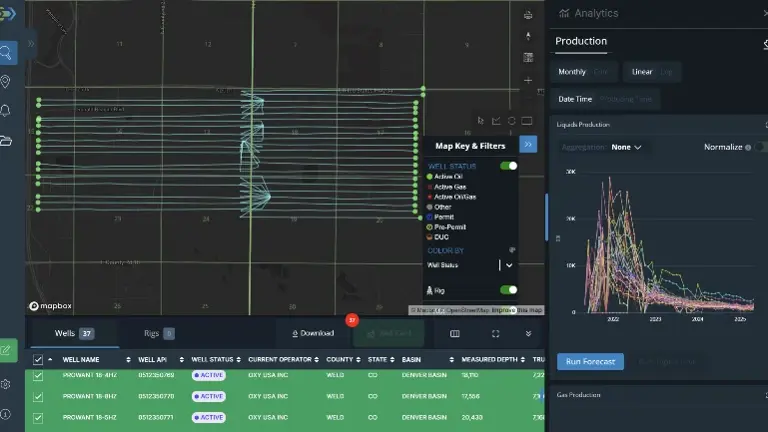Toggle the Well Status switch off
The height and width of the screenshot is (432, 768).
click(x=509, y=166)
